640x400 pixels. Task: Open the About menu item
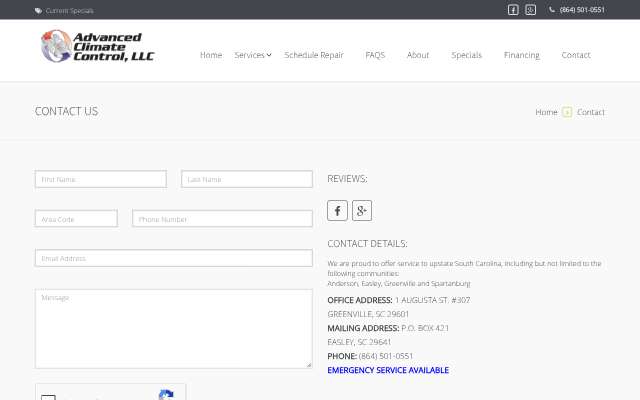(418, 55)
